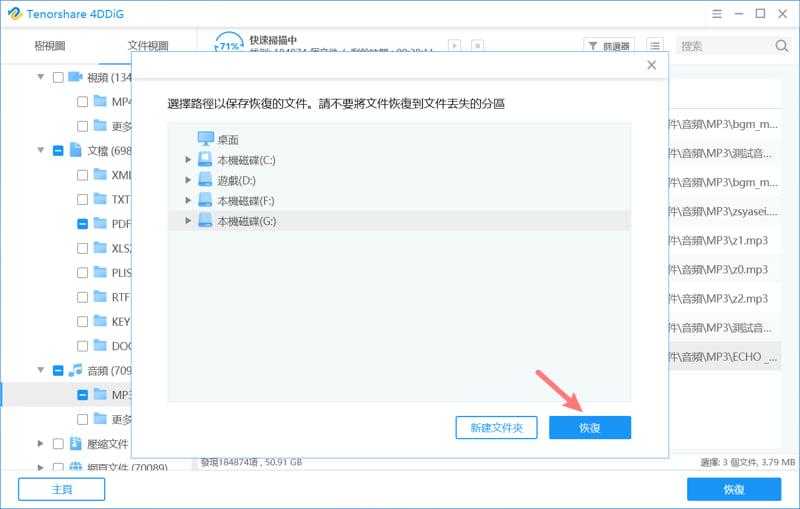Image resolution: width=800 pixels, height=509 pixels.
Task: Switch to list view icon
Action: (655, 46)
